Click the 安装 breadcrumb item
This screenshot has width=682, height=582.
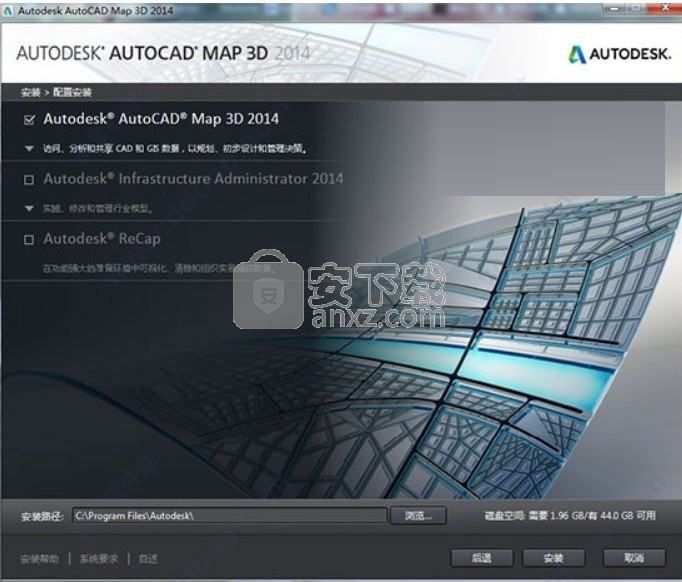pyautogui.click(x=30, y=93)
